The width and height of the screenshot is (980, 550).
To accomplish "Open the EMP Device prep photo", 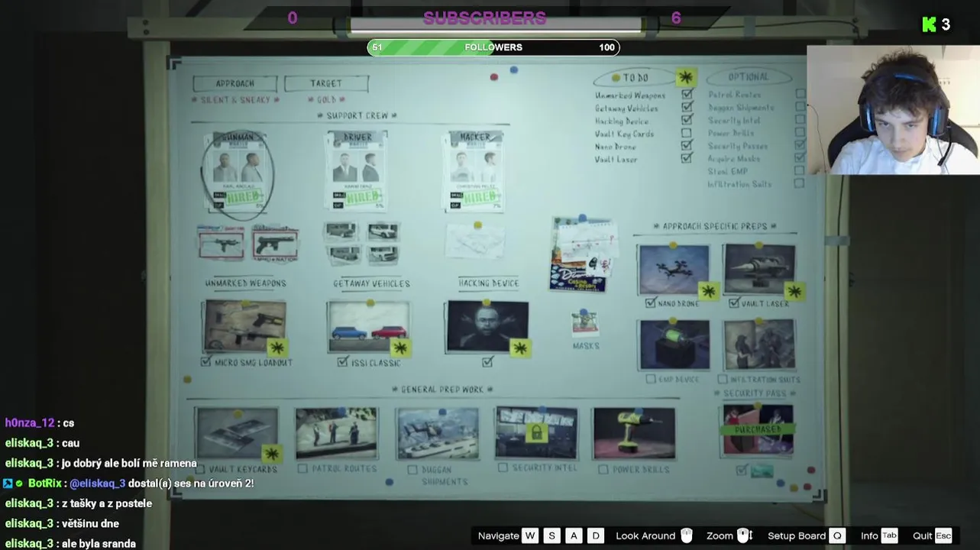I will point(674,345).
